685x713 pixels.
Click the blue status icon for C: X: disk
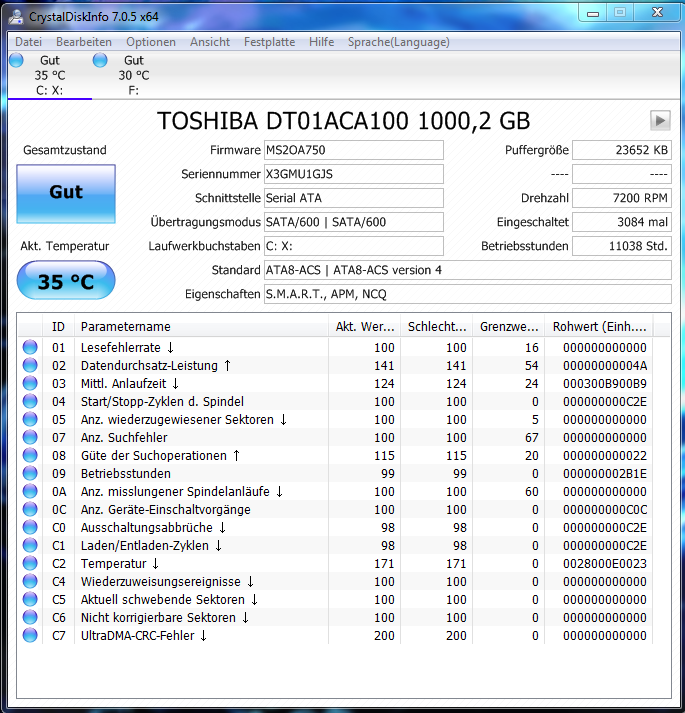click(x=16, y=60)
